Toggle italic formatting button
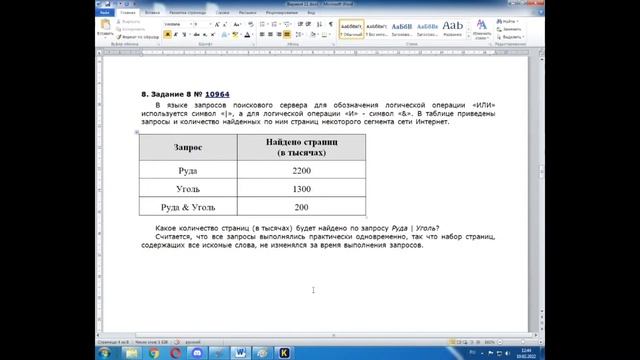This screenshot has height=360, width=640. point(176,35)
